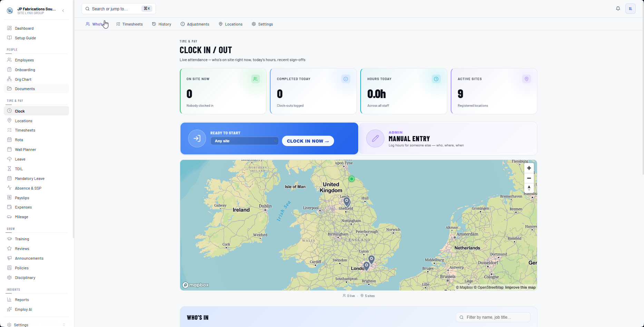Viewport: 644px width, 327px height.
Task: Go to the Locations tab
Action: point(231,24)
